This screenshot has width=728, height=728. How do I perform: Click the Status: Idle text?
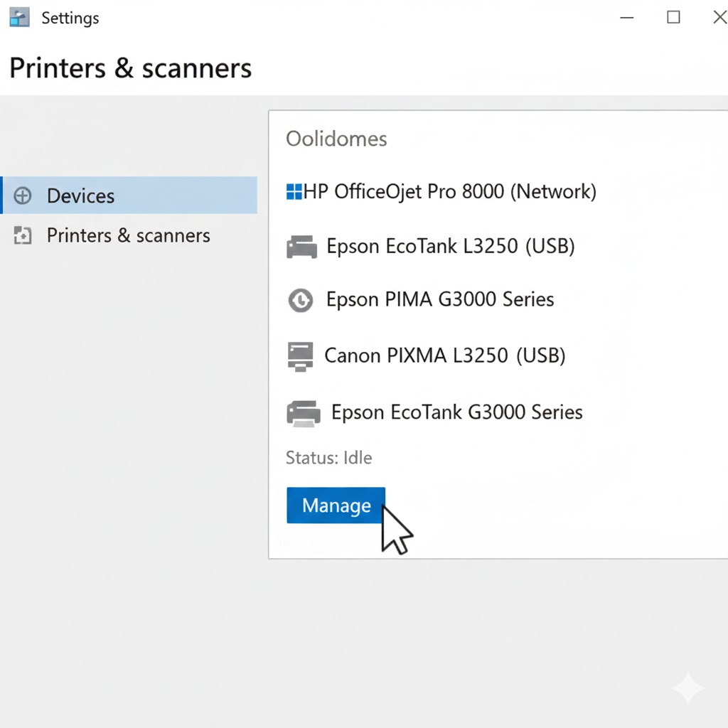(328, 458)
